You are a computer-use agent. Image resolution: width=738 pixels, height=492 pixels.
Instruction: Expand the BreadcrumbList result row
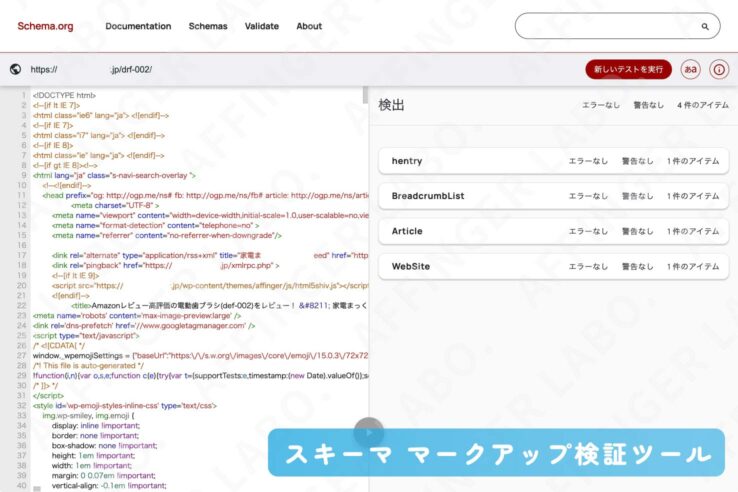(x=554, y=196)
